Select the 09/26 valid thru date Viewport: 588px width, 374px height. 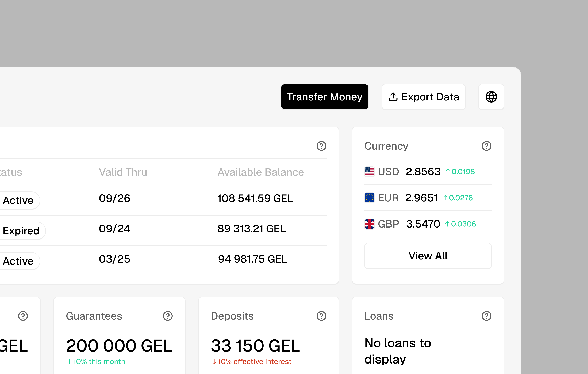[x=114, y=198]
